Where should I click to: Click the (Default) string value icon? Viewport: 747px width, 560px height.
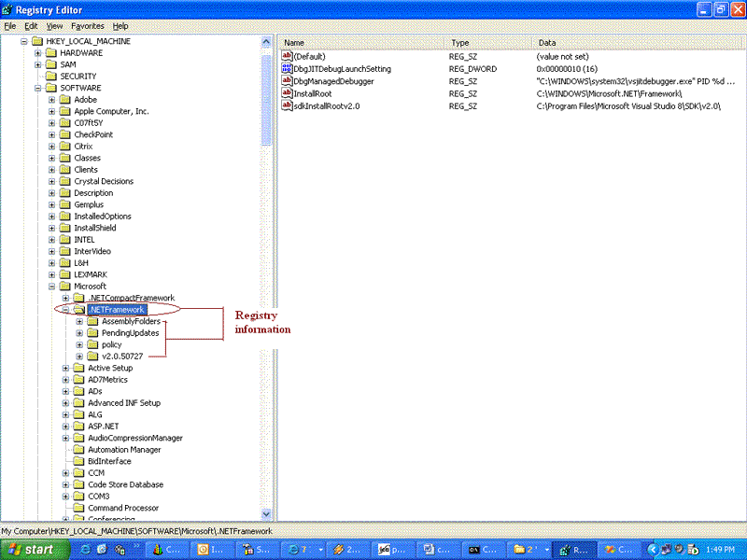[x=287, y=56]
